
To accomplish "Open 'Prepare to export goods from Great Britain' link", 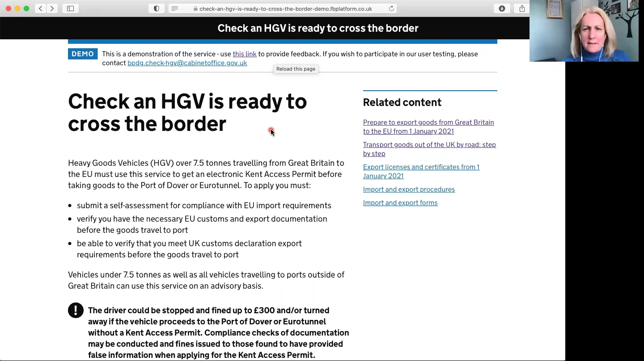I will (x=428, y=127).
